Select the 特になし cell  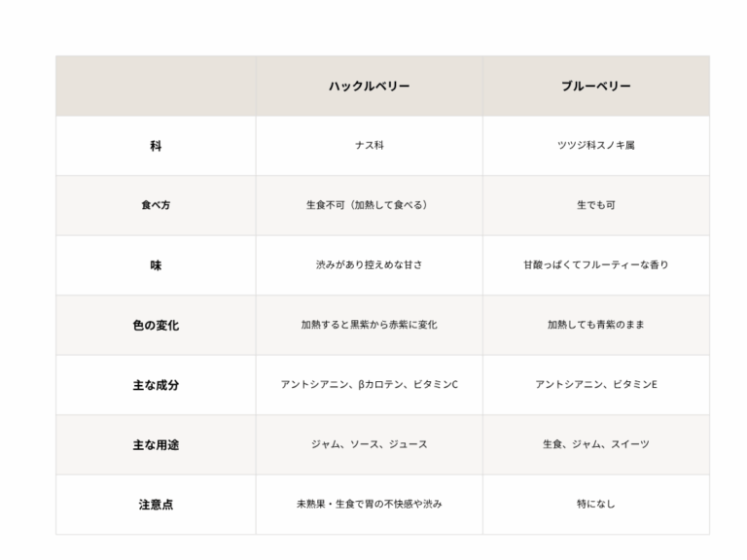(595, 505)
